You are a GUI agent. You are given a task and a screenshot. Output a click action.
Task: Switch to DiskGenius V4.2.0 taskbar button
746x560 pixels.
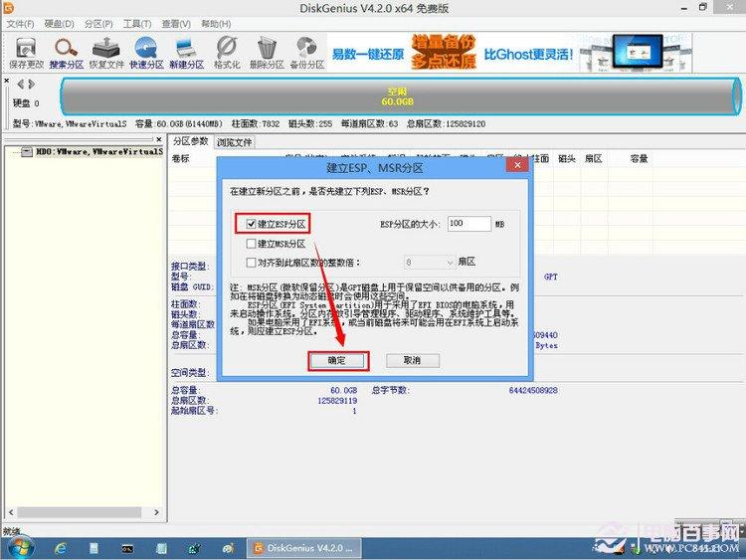click(x=304, y=548)
